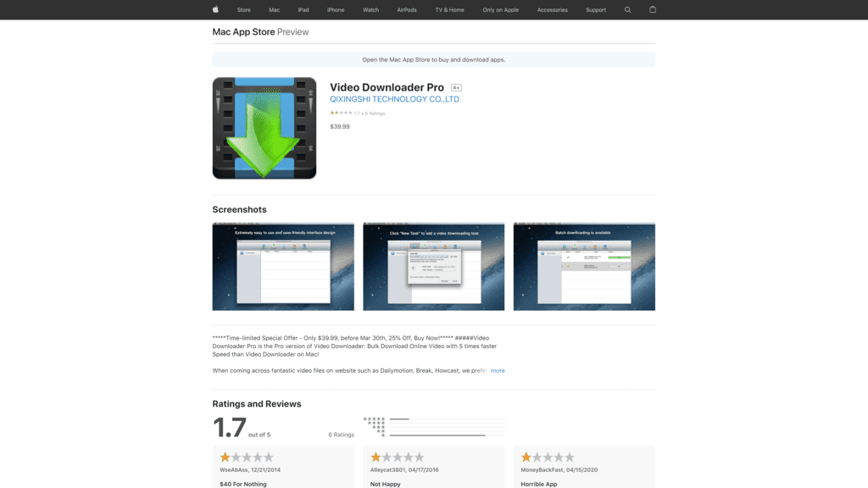Click the $39.99 price
Image resolution: width=868 pixels, height=488 pixels.
point(340,127)
